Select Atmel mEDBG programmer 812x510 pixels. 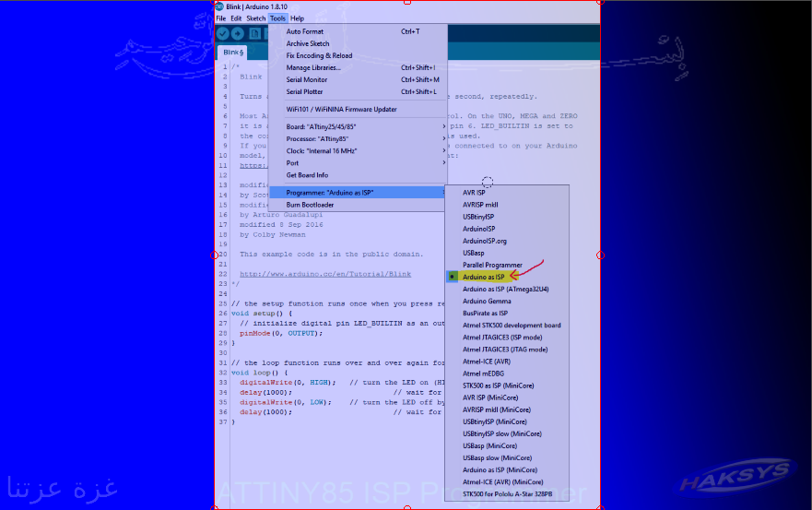(x=507, y=374)
